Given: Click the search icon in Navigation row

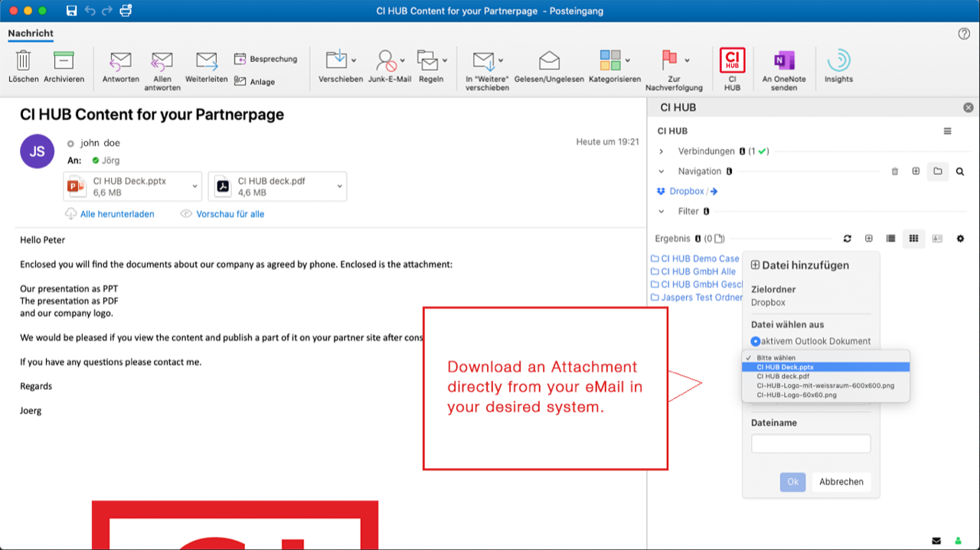Looking at the screenshot, I should 959,171.
